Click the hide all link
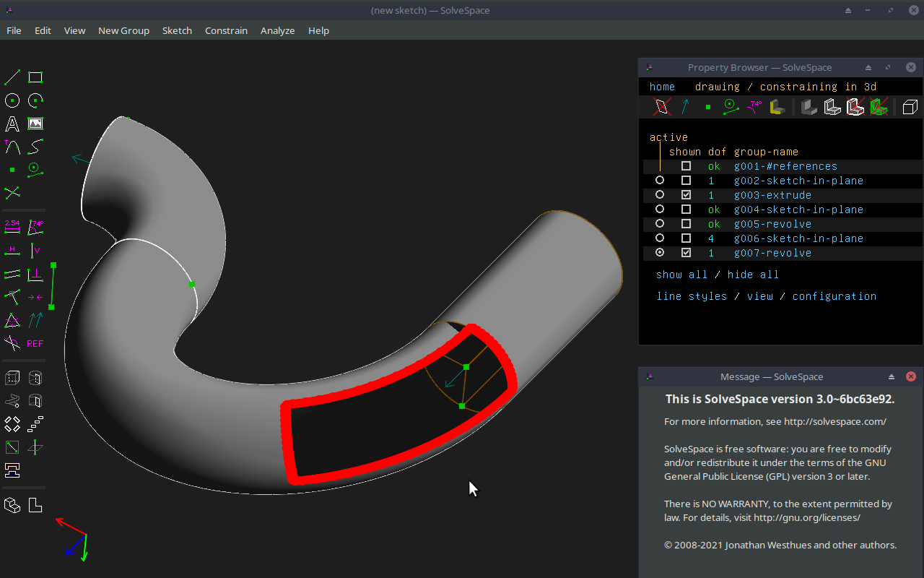The width and height of the screenshot is (924, 578). [753, 275]
